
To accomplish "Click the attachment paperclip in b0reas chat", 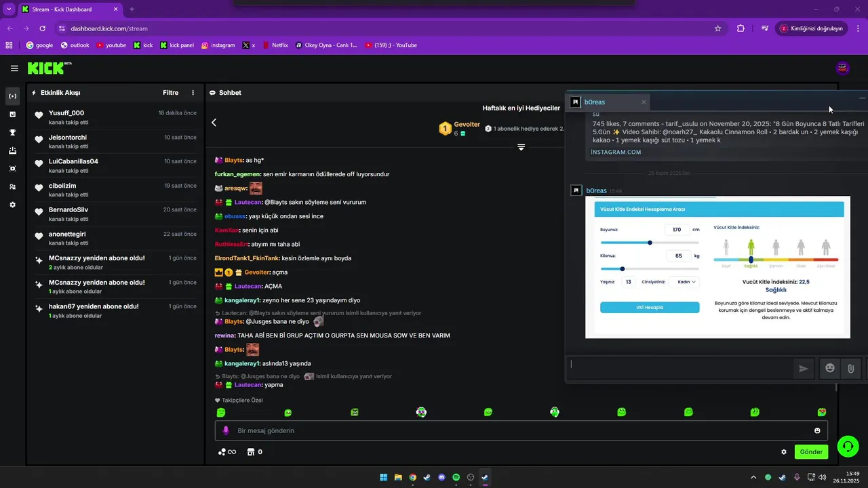I will [850, 369].
